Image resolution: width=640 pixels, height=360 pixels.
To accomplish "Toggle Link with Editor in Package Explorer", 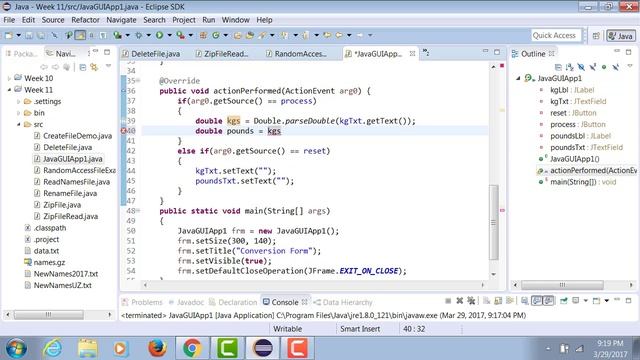I will coord(94,67).
